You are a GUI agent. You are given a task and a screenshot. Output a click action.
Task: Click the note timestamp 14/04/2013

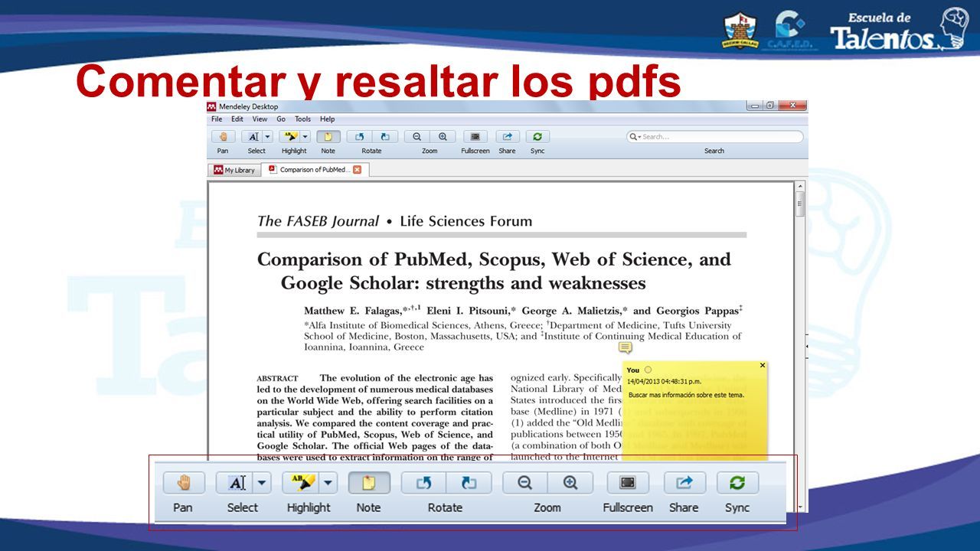664,380
